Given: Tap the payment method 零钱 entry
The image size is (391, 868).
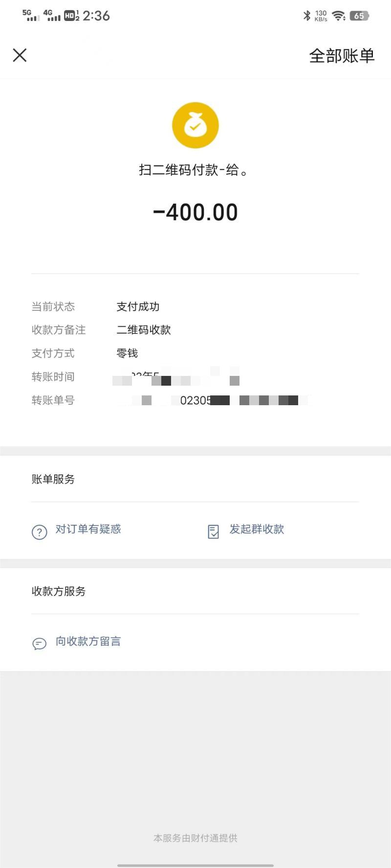Looking at the screenshot, I should 126,353.
